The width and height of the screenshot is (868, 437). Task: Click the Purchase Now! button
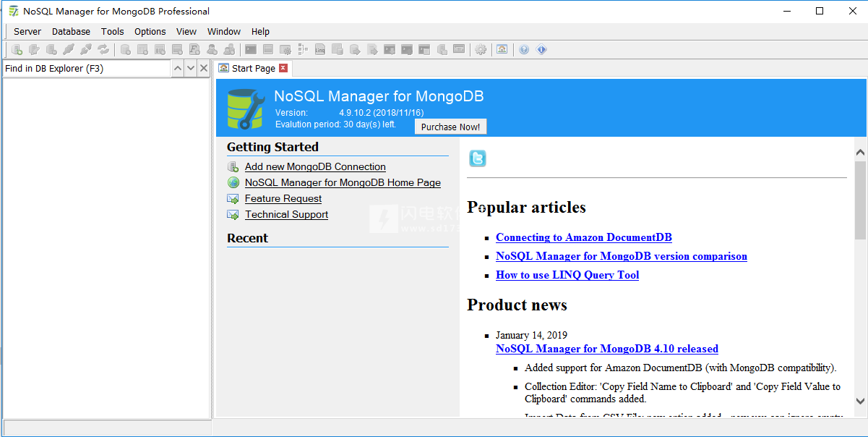click(450, 127)
